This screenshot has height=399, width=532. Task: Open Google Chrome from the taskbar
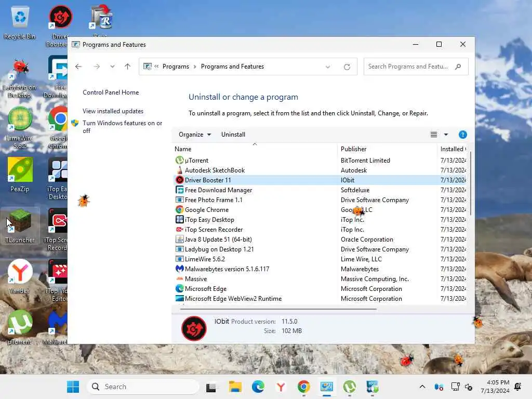[x=303, y=387]
